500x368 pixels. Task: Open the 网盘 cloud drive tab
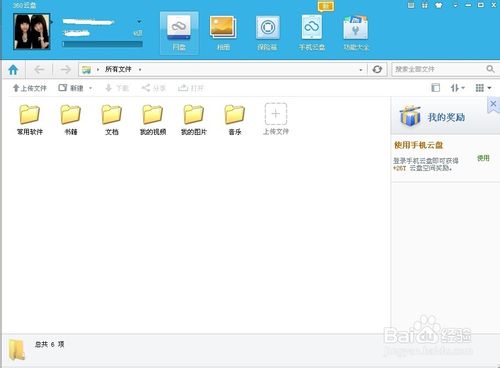[179, 33]
